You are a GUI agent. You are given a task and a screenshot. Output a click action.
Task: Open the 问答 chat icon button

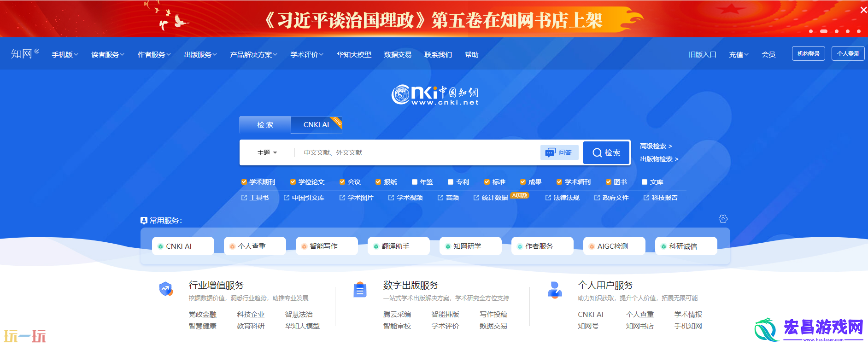(x=559, y=152)
